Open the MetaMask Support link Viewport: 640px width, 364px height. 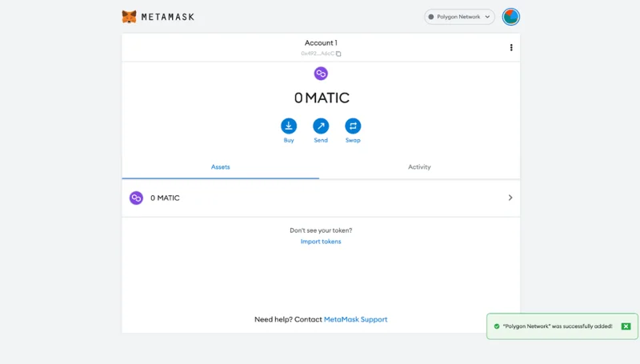[x=355, y=319]
